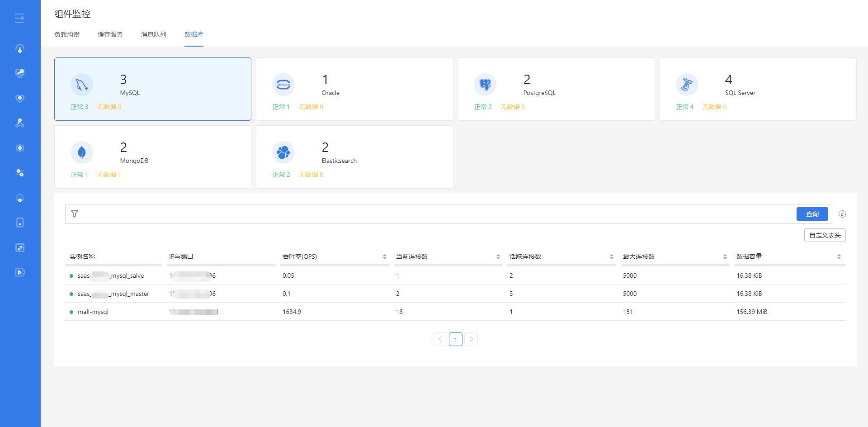This screenshot has width=868, height=427.
Task: Click the IP与端口 column header
Action: [181, 256]
